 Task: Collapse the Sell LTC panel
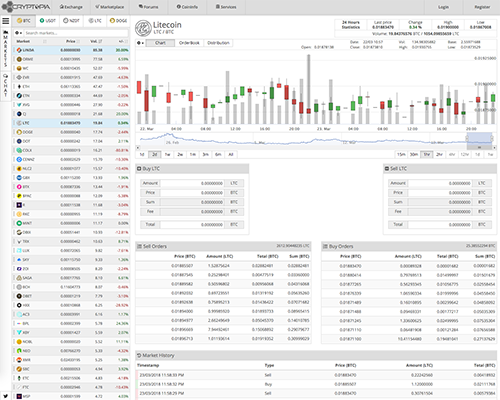[x=387, y=169]
